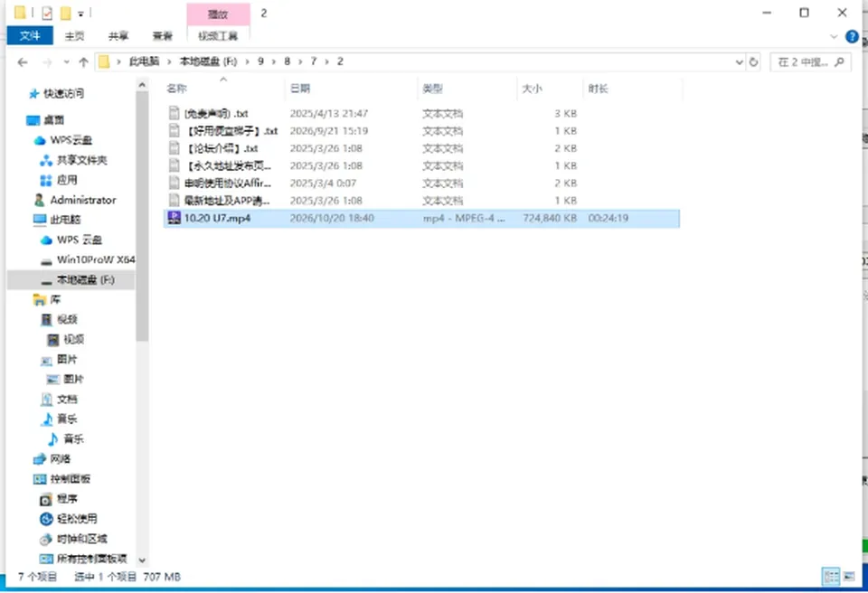Click the 快速访问 star icon

[33, 94]
